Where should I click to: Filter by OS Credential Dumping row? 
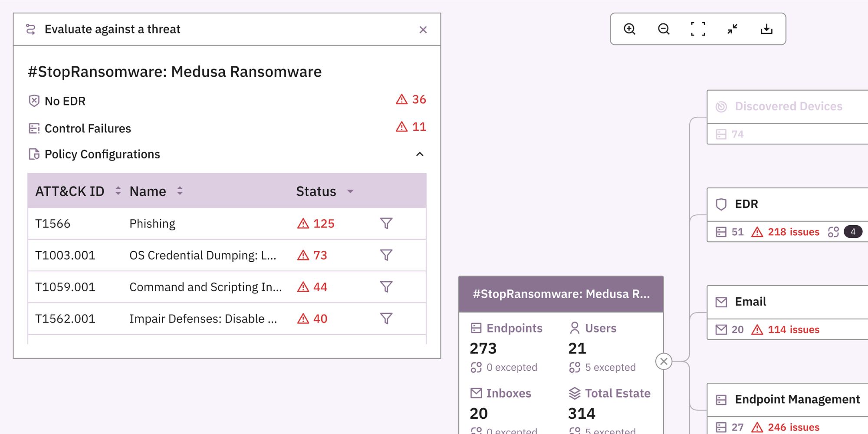(386, 255)
